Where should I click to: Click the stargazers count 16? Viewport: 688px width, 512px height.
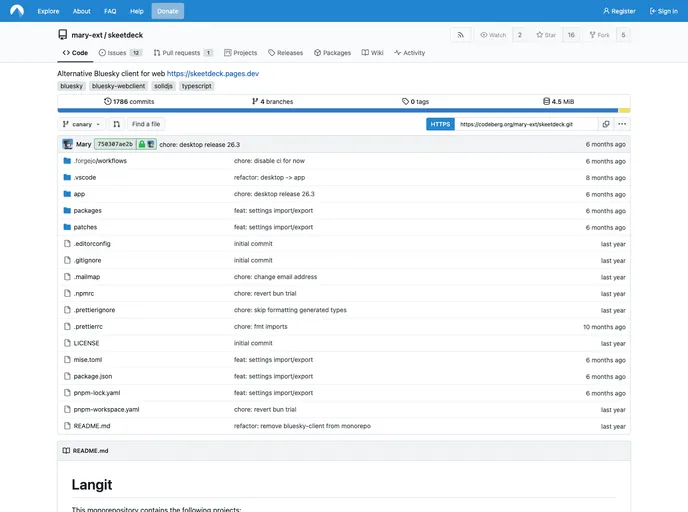click(x=571, y=35)
